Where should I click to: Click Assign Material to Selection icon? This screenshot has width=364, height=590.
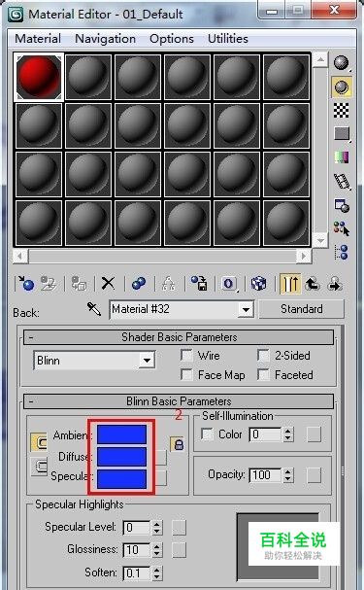click(79, 283)
